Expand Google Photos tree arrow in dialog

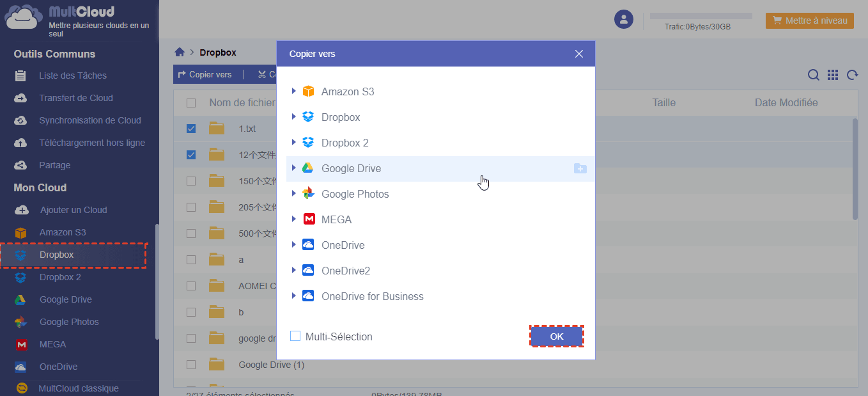[294, 194]
